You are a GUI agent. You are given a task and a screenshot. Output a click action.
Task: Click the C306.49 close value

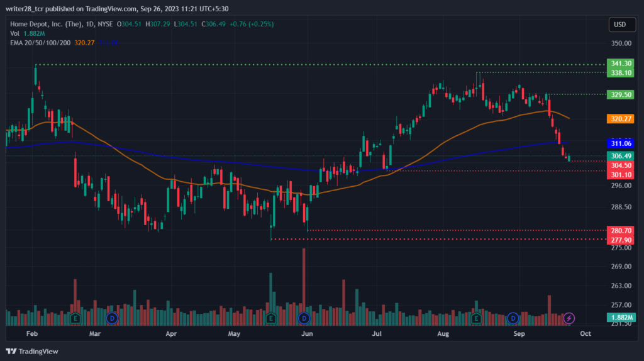[214, 25]
